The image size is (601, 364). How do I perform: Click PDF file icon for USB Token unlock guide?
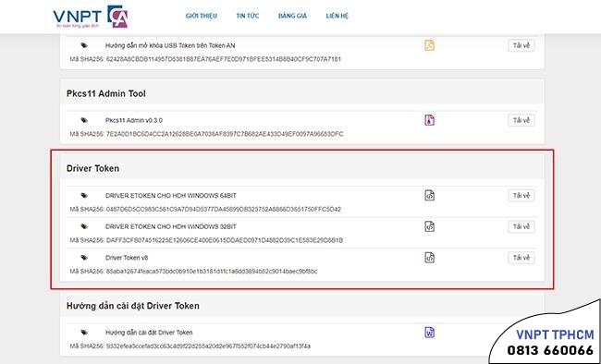[x=429, y=45]
